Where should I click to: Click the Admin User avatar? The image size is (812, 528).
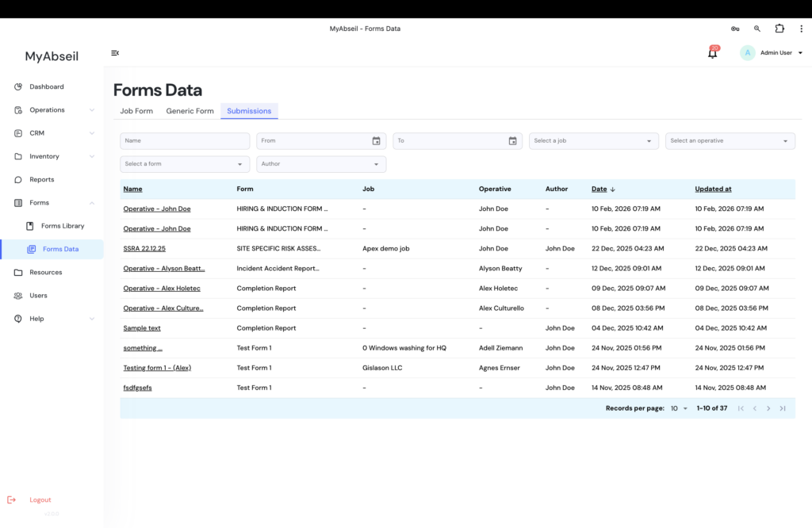pyautogui.click(x=748, y=53)
